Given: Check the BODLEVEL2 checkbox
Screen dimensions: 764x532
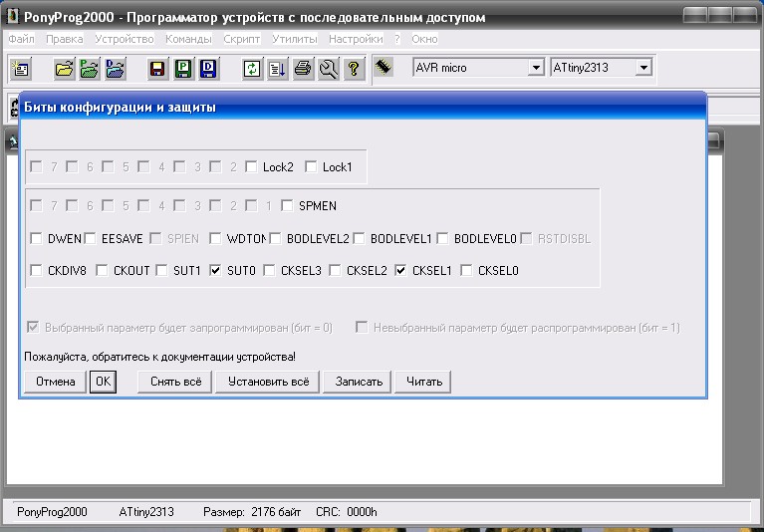Looking at the screenshot, I should [x=275, y=239].
